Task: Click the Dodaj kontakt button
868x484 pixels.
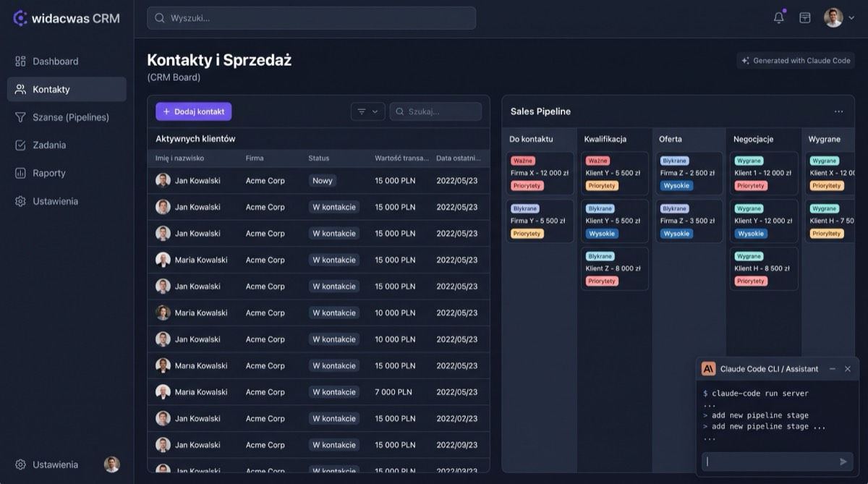Action: [193, 111]
